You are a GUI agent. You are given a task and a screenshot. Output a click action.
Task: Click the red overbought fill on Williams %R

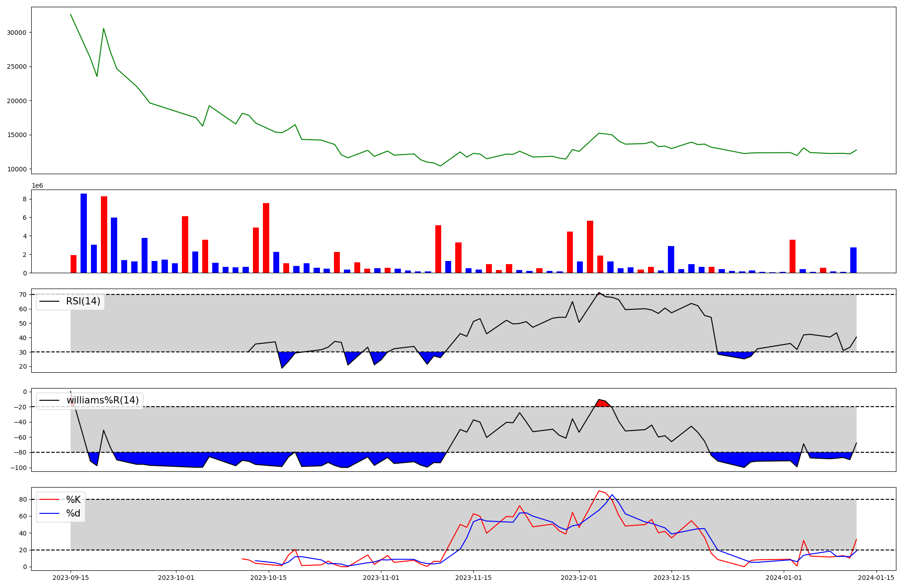coord(602,403)
